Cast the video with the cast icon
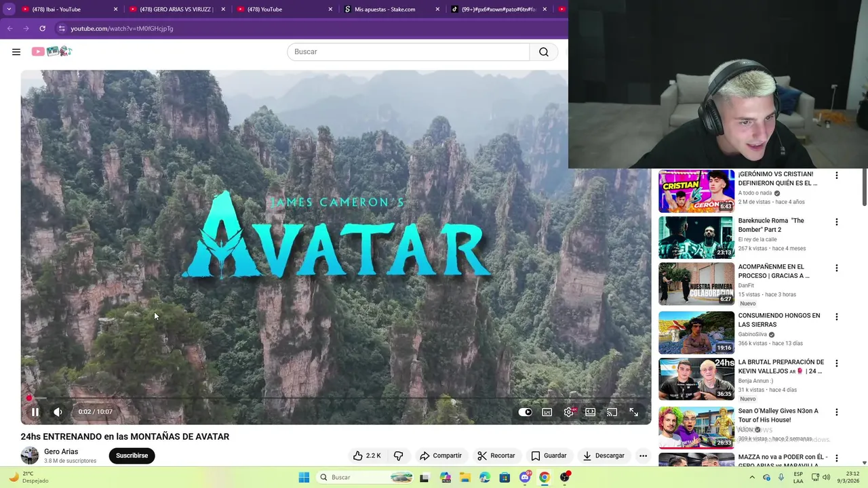Viewport: 868px width, 488px height. pos(612,412)
